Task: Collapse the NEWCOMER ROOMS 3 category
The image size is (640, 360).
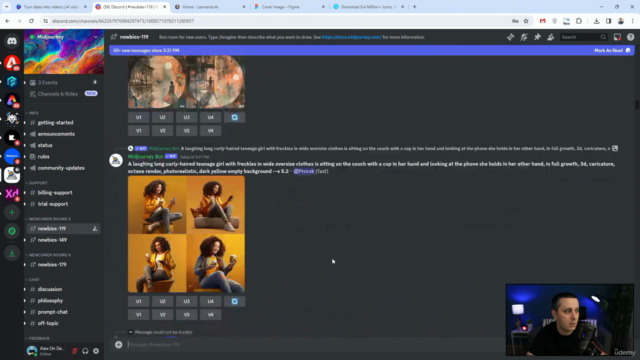Action: [48, 219]
